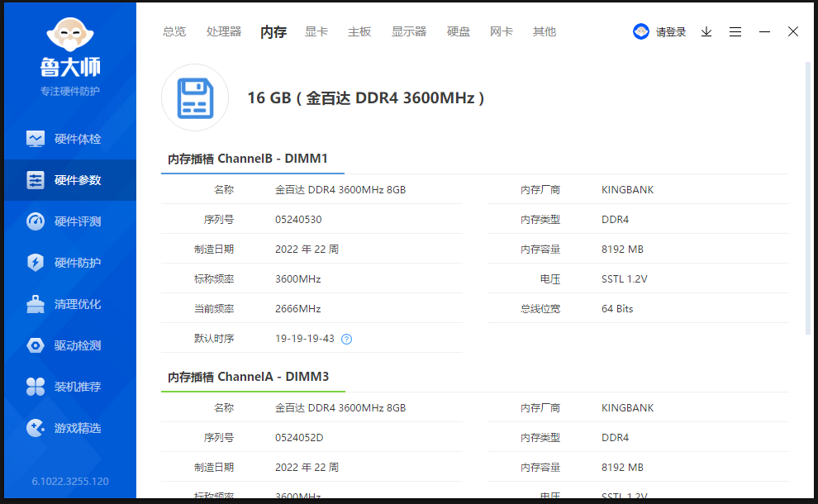The image size is (818, 504).
Task: Click the 清理优化 sidebar label
Action: click(x=78, y=304)
